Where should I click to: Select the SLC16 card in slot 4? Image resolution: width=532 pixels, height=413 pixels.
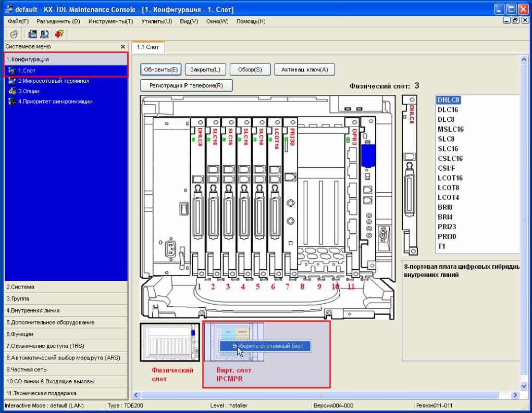(x=244, y=198)
